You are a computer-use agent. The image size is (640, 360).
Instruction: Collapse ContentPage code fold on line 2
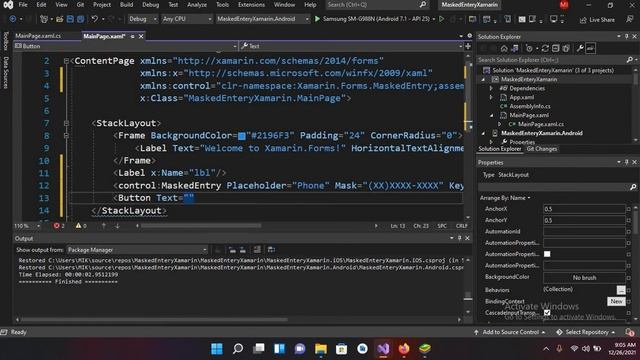tap(66, 61)
